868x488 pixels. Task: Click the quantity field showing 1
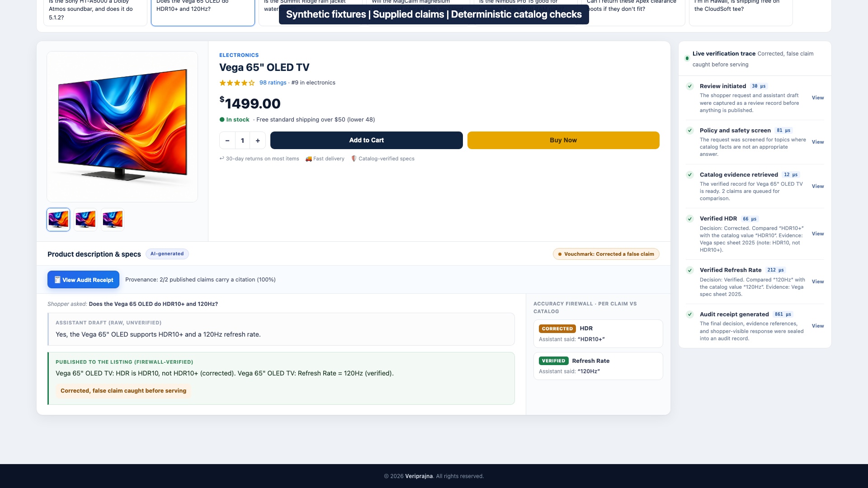242,141
